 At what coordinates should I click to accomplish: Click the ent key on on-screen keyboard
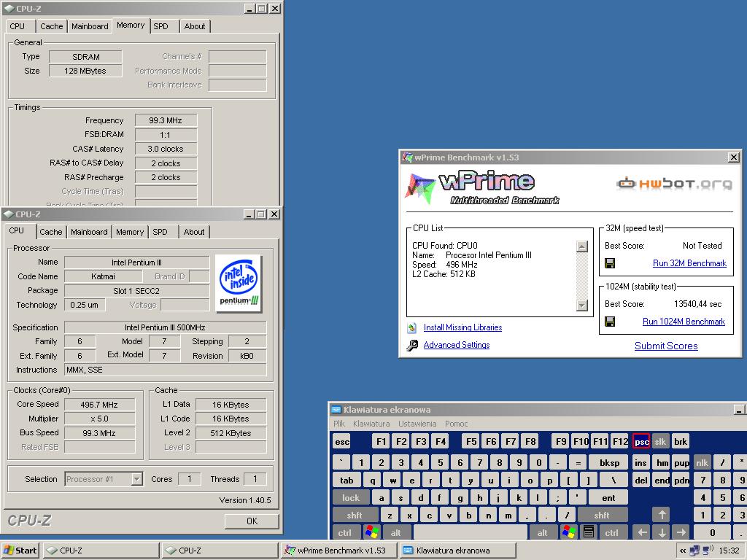(608, 497)
